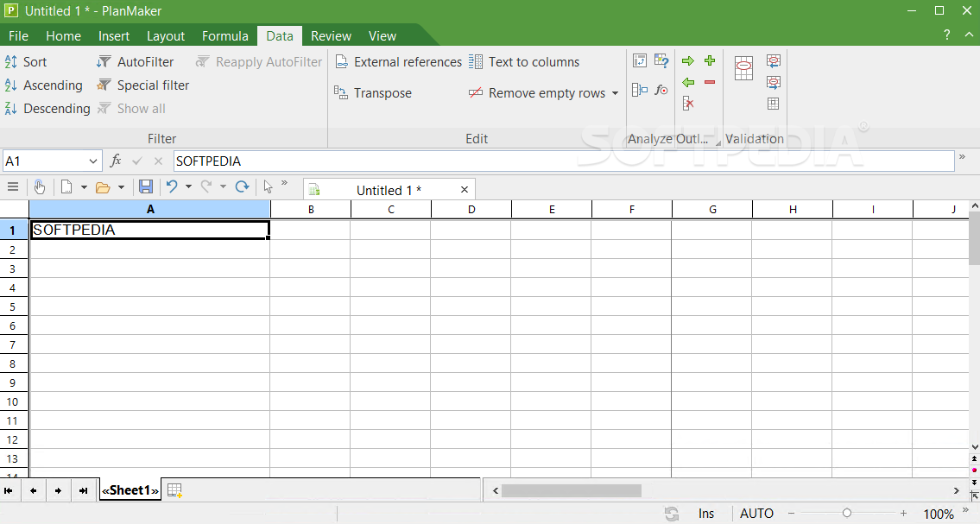Click External references command
The height and width of the screenshot is (524, 980).
pyautogui.click(x=399, y=62)
